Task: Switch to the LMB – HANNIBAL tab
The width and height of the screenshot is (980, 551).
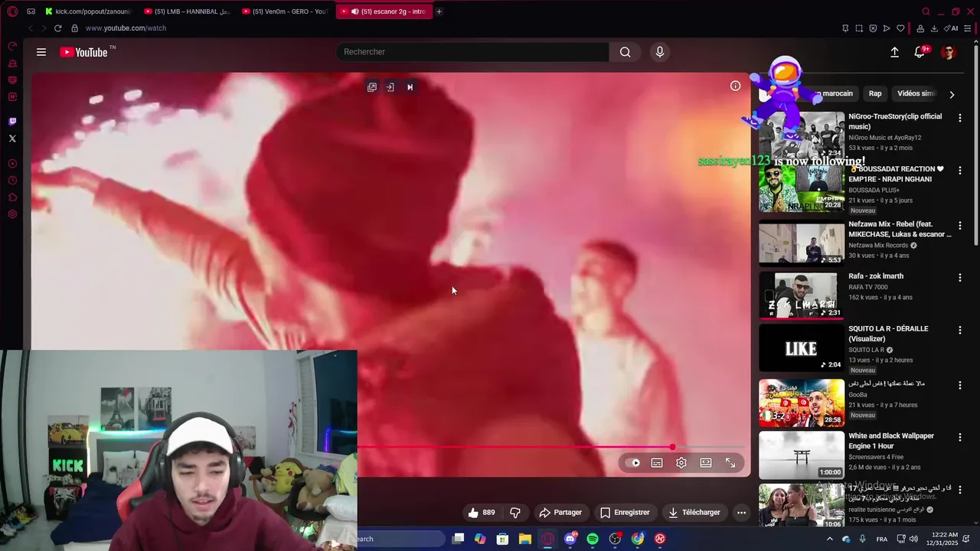Action: tap(187, 11)
